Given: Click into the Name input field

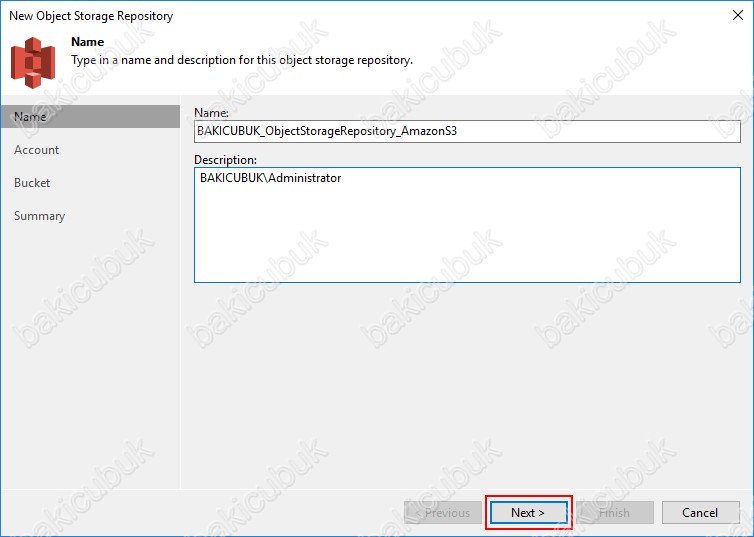Looking at the screenshot, I should 467,131.
